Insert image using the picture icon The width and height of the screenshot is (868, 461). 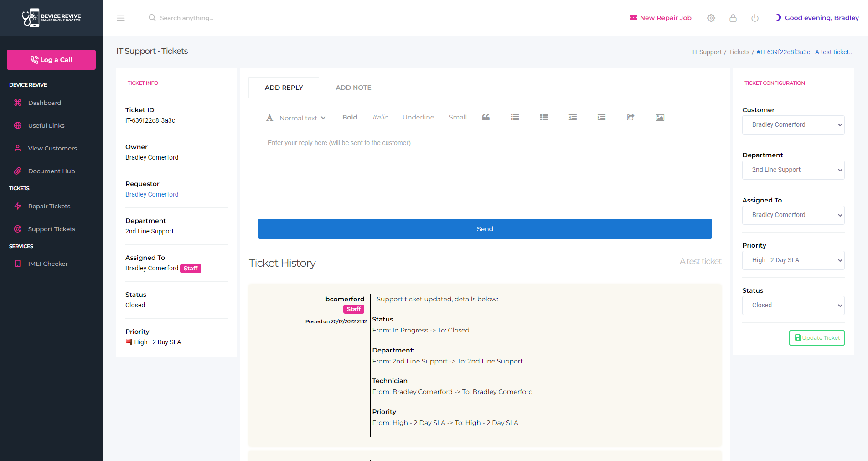660,118
